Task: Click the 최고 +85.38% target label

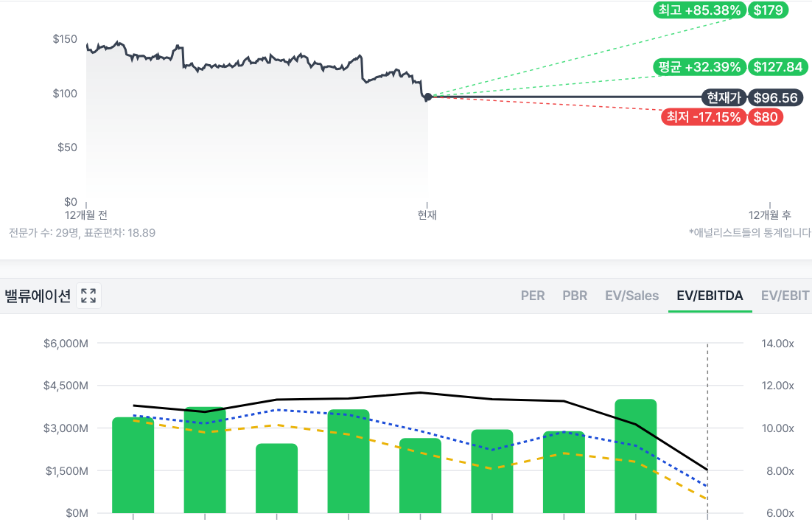Action: pyautogui.click(x=699, y=10)
